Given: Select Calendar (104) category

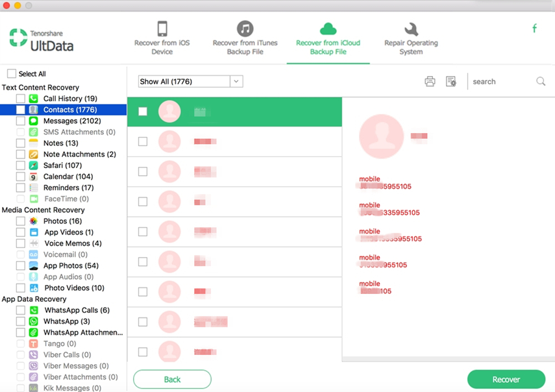Looking at the screenshot, I should click(x=68, y=177).
